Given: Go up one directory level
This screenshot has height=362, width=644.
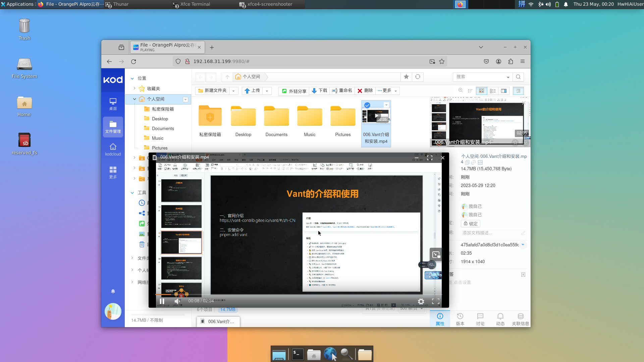Looking at the screenshot, I should [227, 77].
